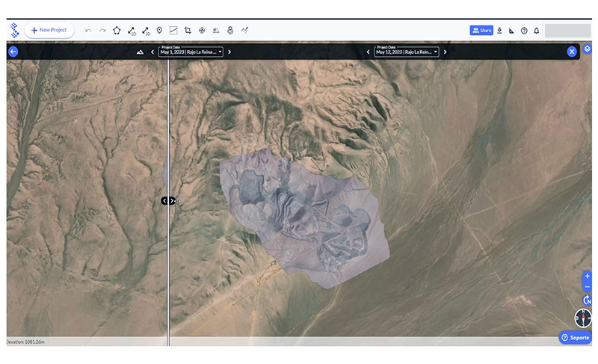Click the download icon next to Share
The width and height of the screenshot is (598, 364).
(499, 30)
